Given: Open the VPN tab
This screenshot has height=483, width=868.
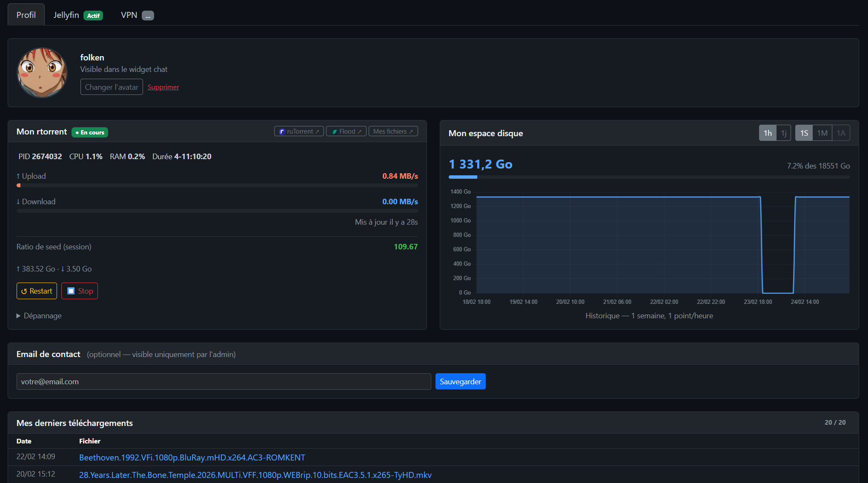Looking at the screenshot, I should click(x=129, y=15).
